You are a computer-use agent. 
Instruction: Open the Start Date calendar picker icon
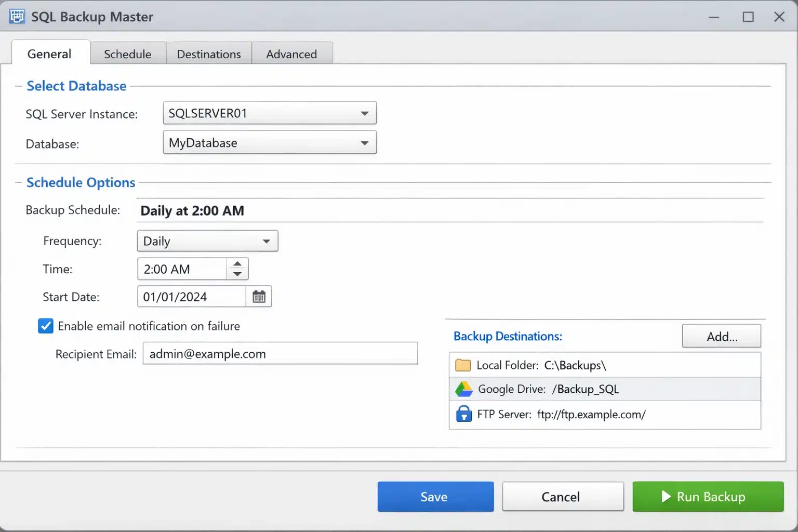259,296
